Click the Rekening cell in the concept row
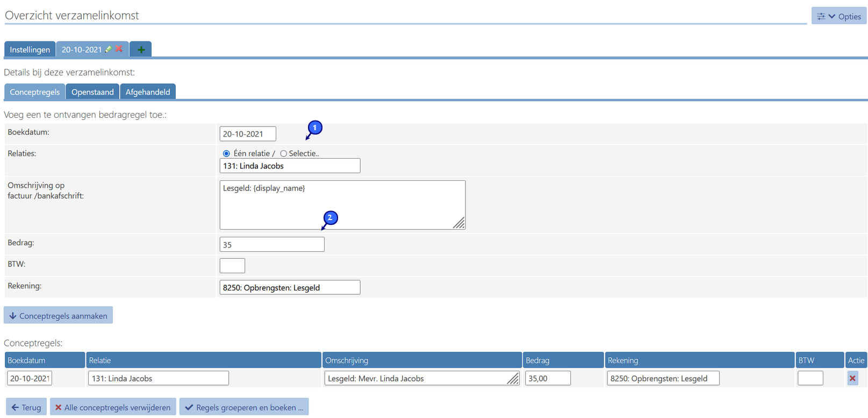 [x=663, y=378]
